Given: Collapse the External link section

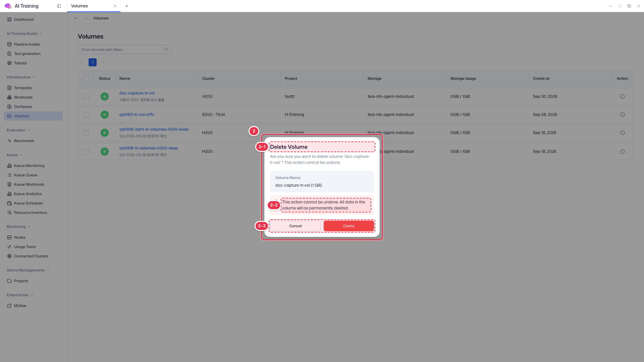Looking at the screenshot, I should click(20, 295).
